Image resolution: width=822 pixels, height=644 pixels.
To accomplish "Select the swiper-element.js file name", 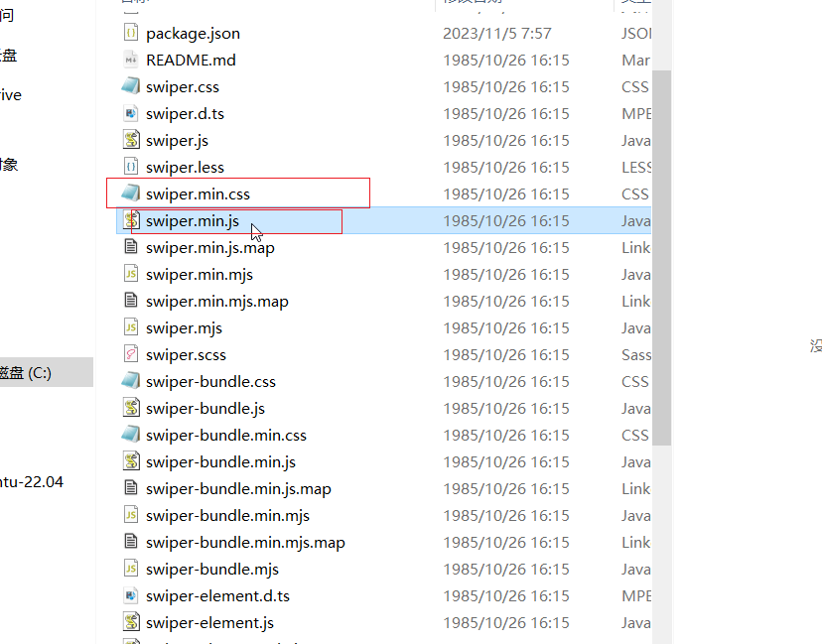I will pyautogui.click(x=209, y=622).
